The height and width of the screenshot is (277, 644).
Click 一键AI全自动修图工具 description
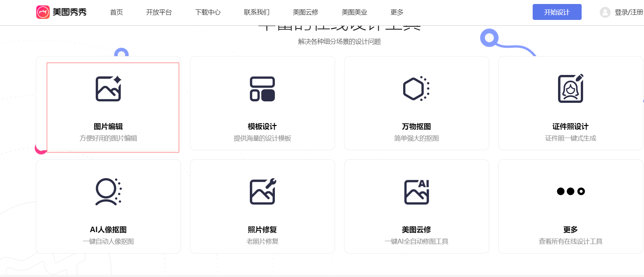coord(417,241)
